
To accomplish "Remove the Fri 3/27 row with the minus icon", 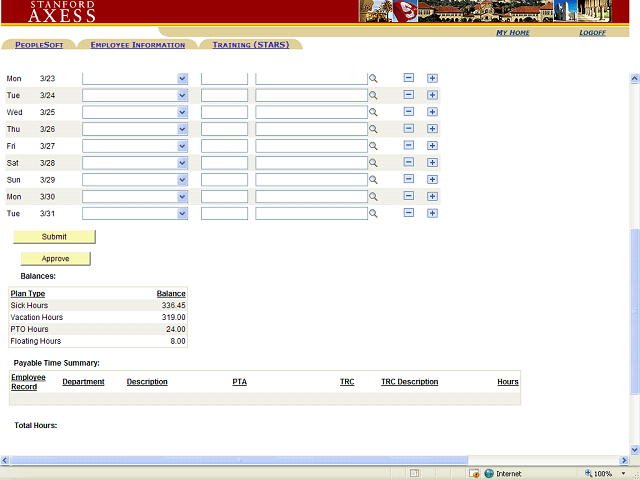I will pos(408,146).
